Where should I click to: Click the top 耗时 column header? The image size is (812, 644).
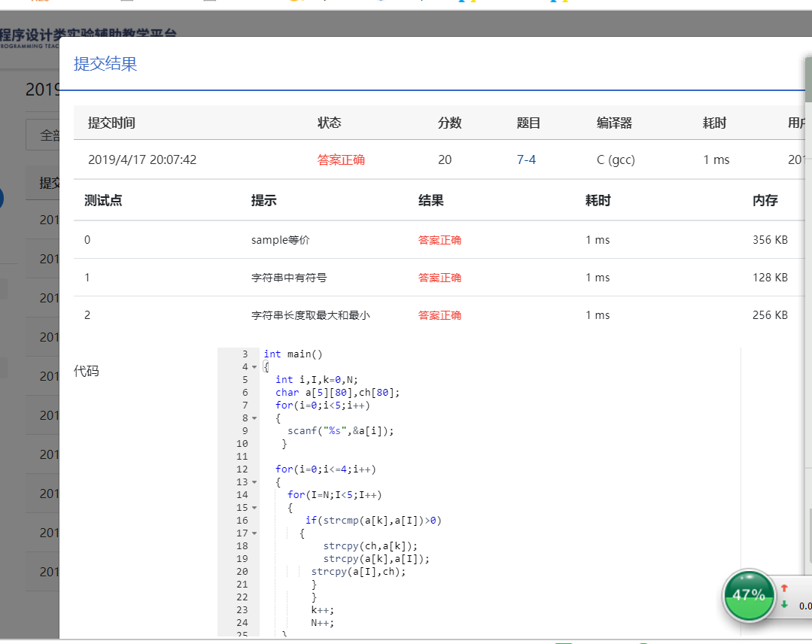[x=715, y=123]
